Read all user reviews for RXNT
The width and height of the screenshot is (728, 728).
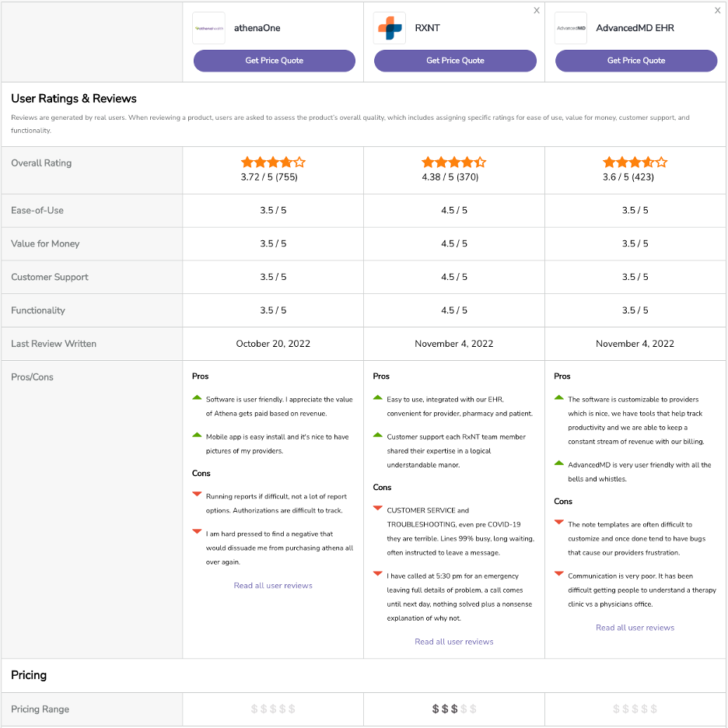(454, 642)
